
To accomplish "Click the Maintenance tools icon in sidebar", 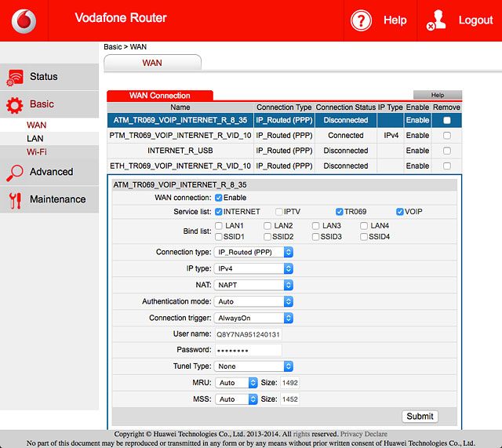I will pos(15,201).
